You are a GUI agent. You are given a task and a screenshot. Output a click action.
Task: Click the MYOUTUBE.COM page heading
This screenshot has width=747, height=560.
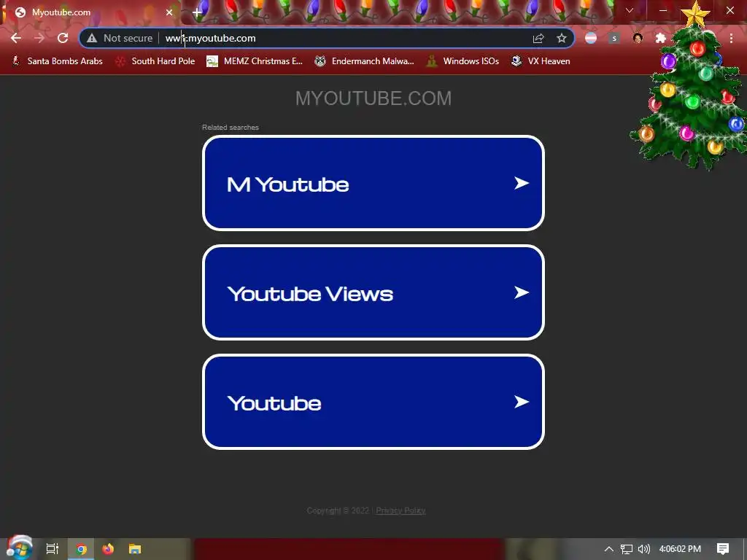tap(373, 98)
